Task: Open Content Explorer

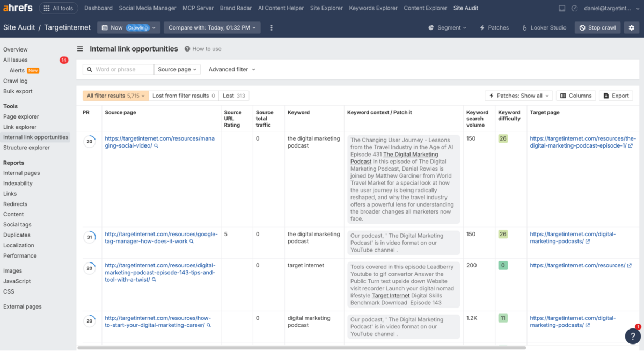Action: (426, 8)
